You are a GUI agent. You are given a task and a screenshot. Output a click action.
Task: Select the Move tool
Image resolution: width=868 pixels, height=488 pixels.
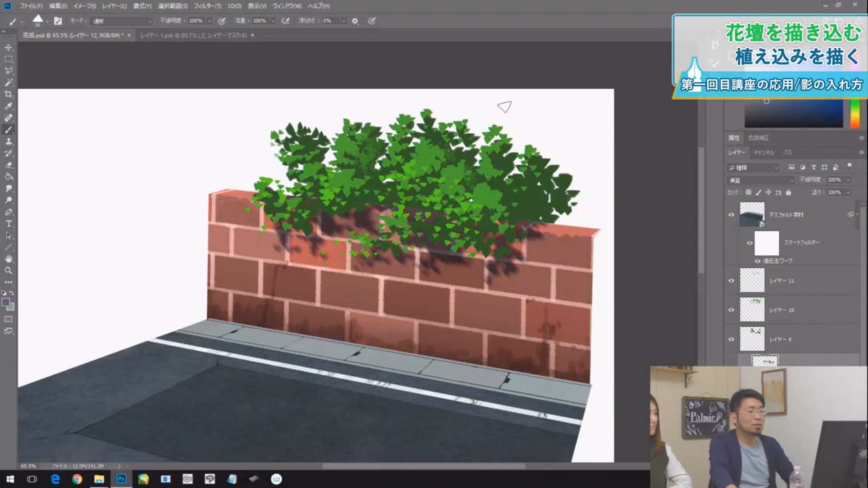(9, 47)
